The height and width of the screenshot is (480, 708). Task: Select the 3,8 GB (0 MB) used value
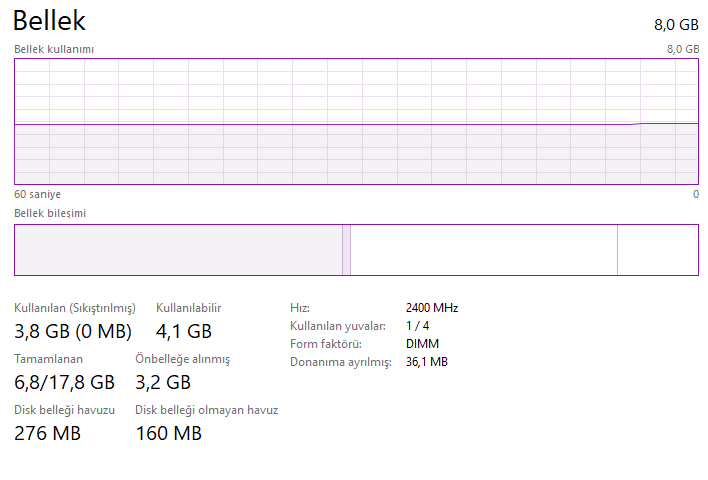[72, 331]
